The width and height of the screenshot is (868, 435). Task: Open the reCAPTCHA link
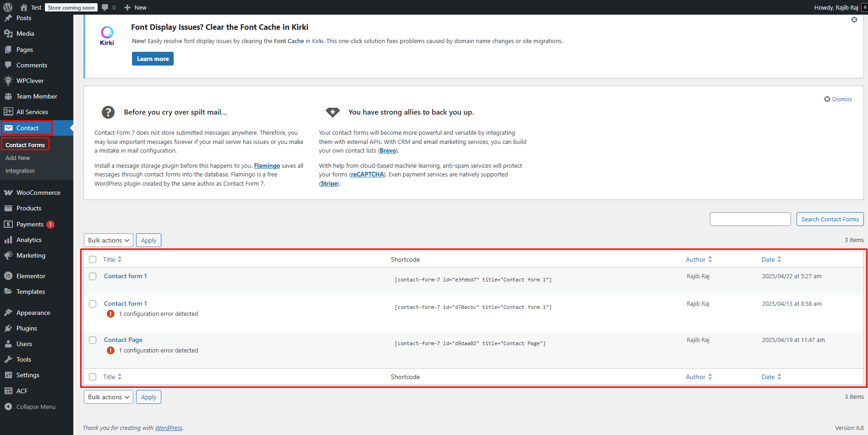[x=368, y=174]
